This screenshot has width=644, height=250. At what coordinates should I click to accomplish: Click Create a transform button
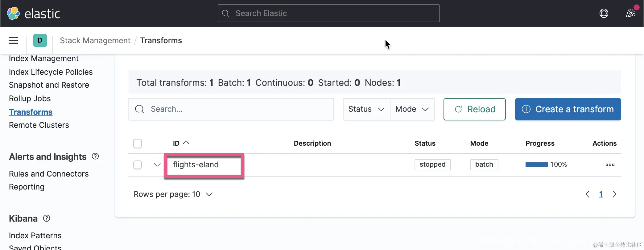pyautogui.click(x=568, y=109)
